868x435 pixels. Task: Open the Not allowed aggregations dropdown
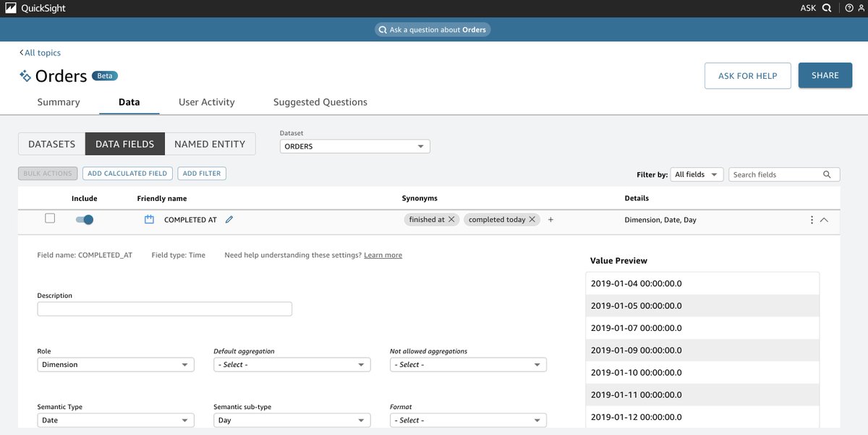468,365
